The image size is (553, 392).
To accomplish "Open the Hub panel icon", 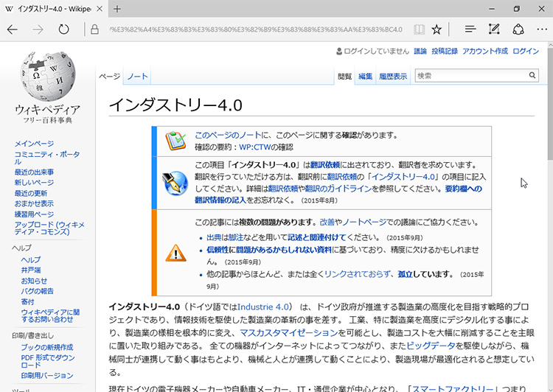I will coord(470,29).
